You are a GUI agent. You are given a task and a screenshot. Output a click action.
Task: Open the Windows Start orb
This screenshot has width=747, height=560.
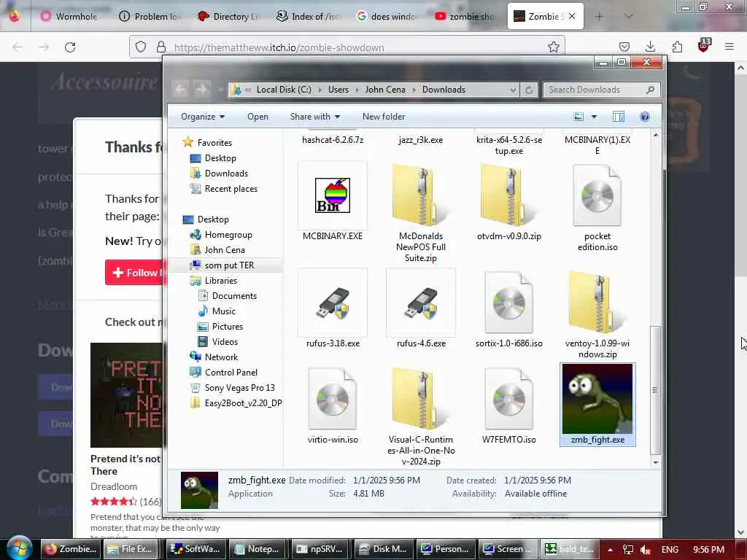coord(20,548)
